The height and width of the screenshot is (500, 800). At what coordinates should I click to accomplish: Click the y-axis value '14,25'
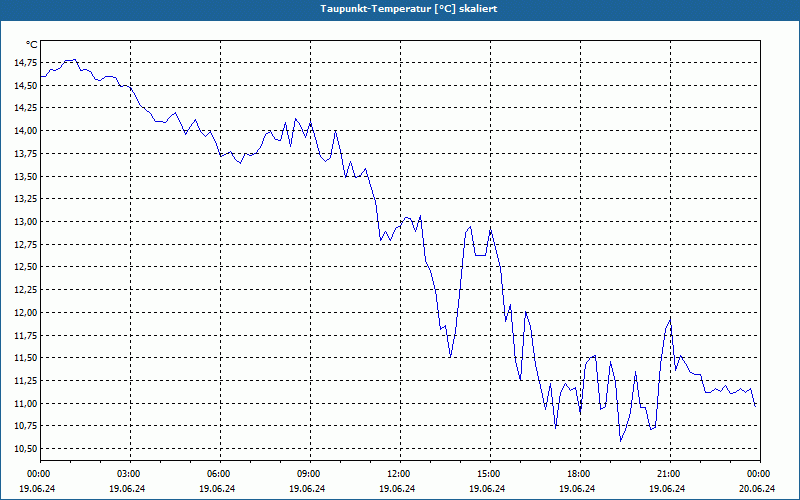(26, 108)
